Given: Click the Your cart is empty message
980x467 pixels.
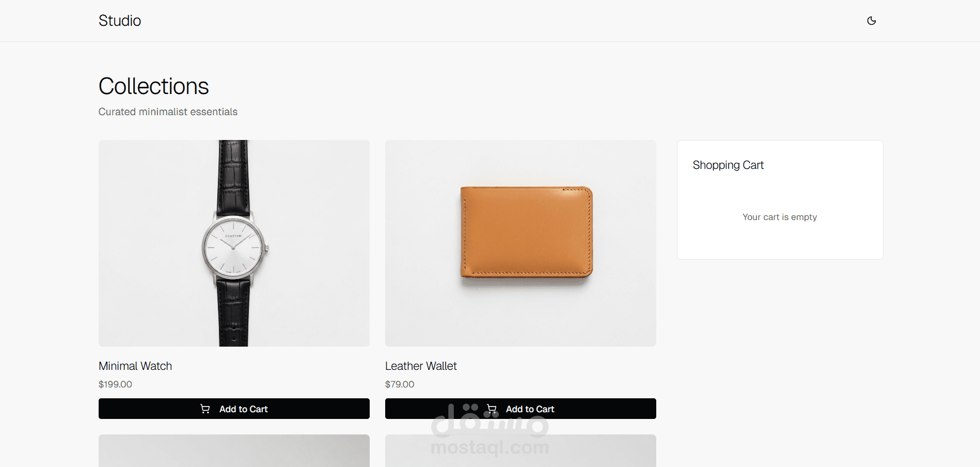Looking at the screenshot, I should (x=780, y=217).
